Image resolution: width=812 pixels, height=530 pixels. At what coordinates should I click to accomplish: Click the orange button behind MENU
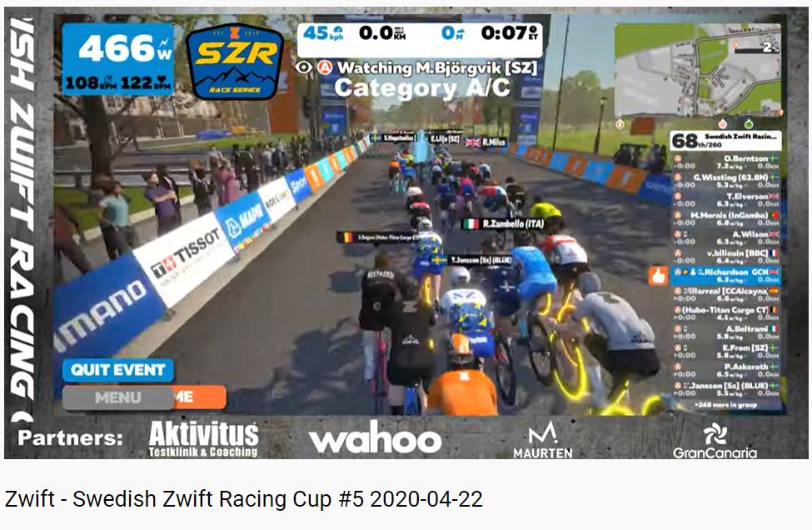click(200, 397)
